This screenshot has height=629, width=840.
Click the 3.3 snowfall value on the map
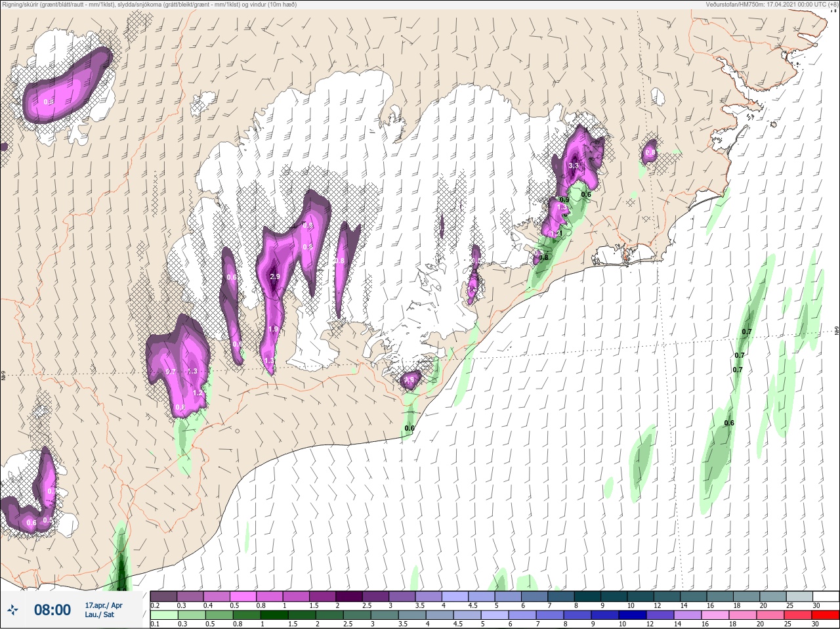pyautogui.click(x=574, y=165)
